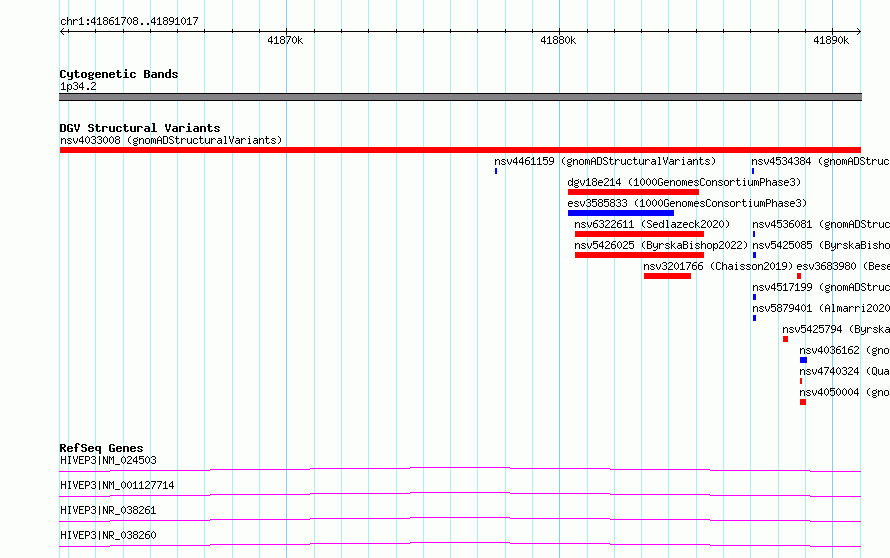890x558 pixels.
Task: Click the nsv4033008 gnomAD red variant bar
Action: click(x=460, y=150)
